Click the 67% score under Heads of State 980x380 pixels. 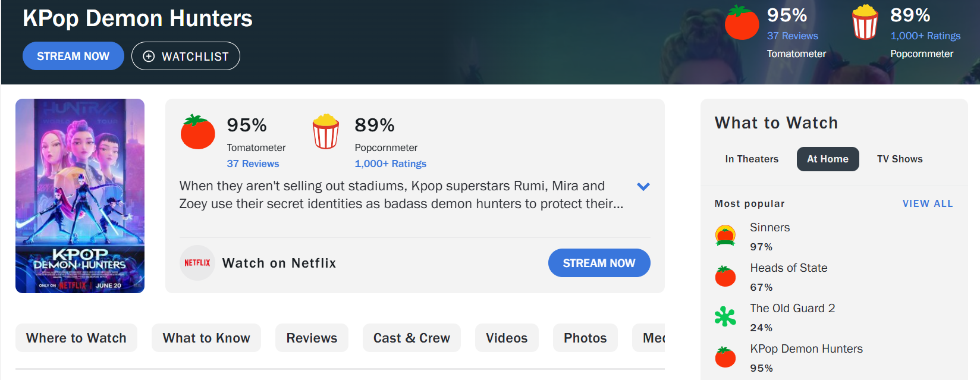[x=761, y=287]
